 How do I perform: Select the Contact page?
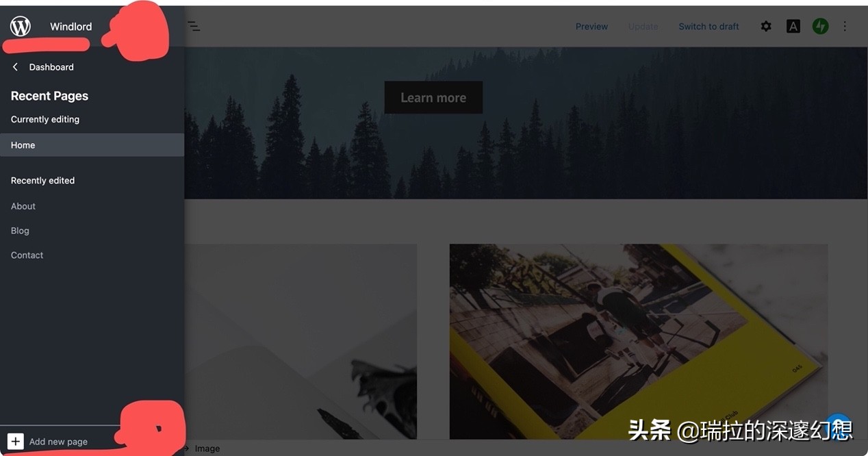tap(26, 254)
